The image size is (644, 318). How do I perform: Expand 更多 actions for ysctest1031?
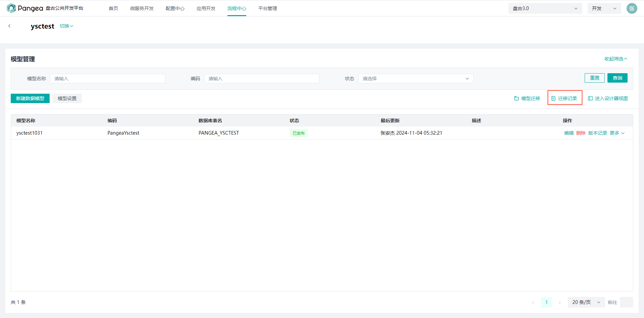(x=617, y=133)
